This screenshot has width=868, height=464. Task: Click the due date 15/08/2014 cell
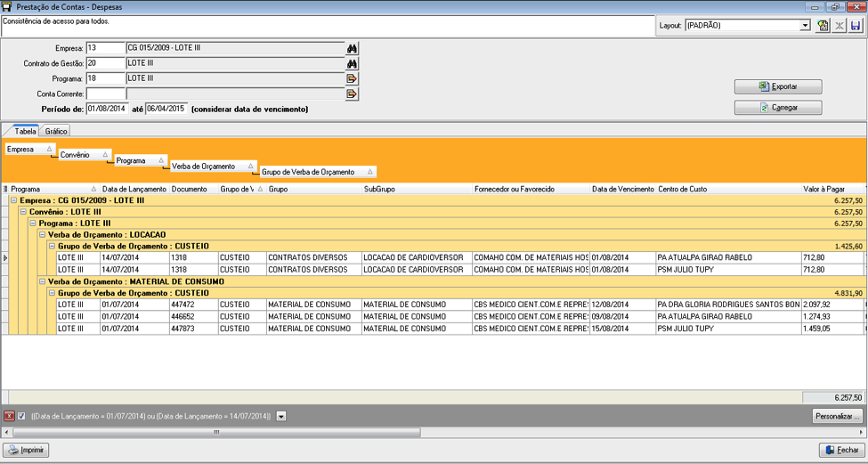click(623, 329)
